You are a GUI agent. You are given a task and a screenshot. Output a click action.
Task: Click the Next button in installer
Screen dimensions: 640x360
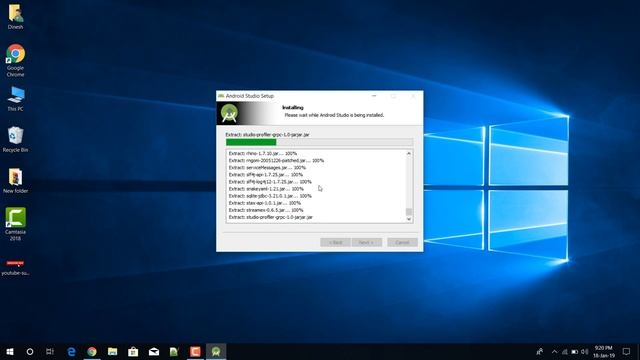click(x=367, y=242)
